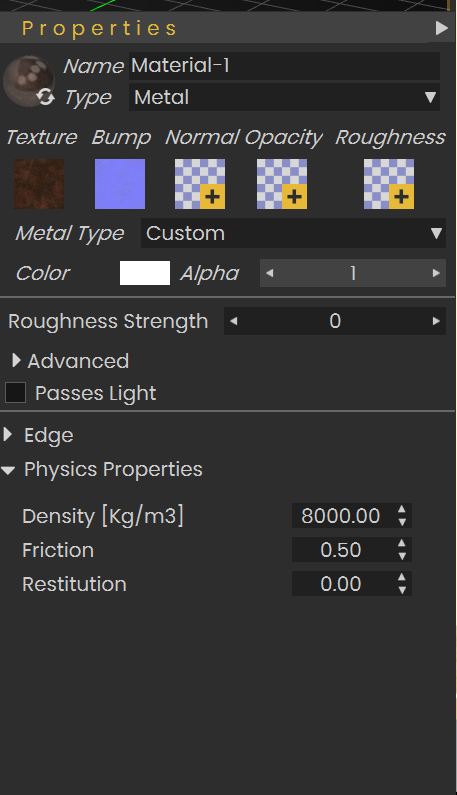Screen dimensions: 457x795
Task: Open the white Color swatch
Action: click(x=145, y=273)
